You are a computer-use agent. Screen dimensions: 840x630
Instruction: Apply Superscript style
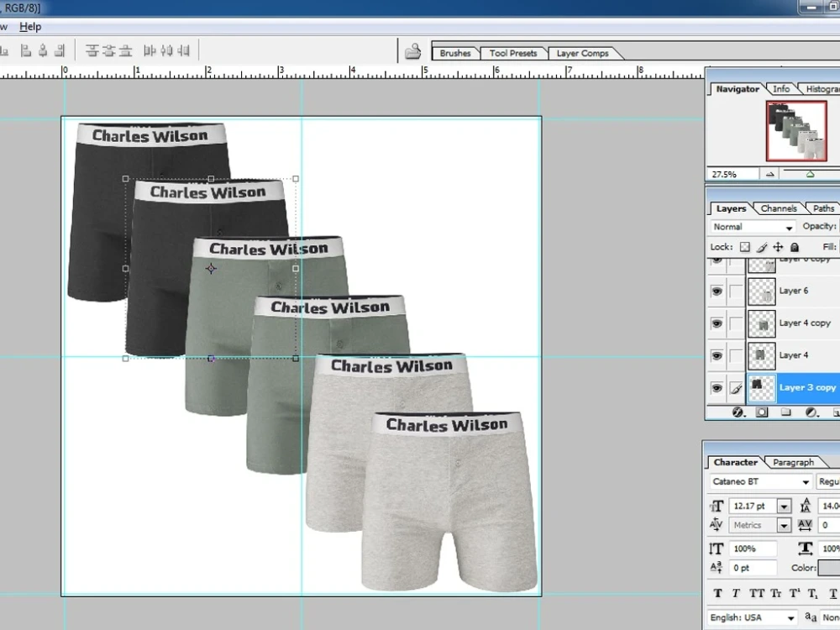click(795, 593)
